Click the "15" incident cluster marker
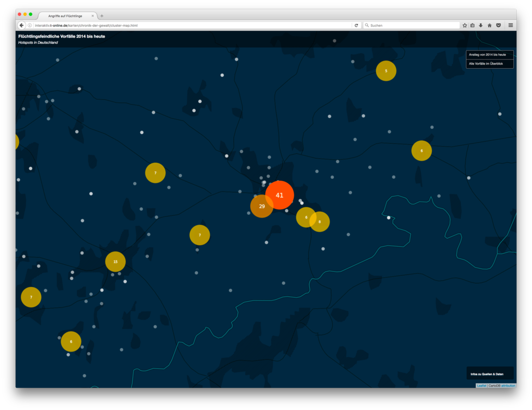The height and width of the screenshot is (410, 532). pos(115,261)
